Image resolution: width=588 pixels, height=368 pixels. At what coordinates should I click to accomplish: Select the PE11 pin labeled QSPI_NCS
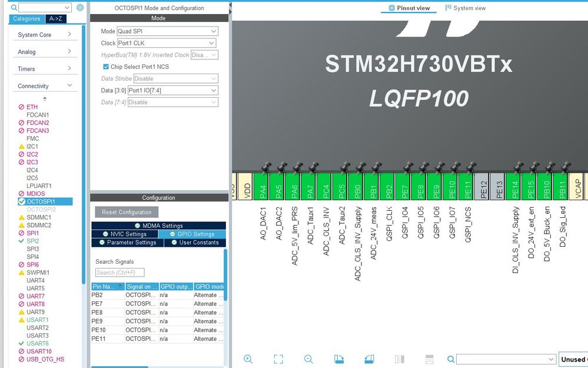click(467, 186)
